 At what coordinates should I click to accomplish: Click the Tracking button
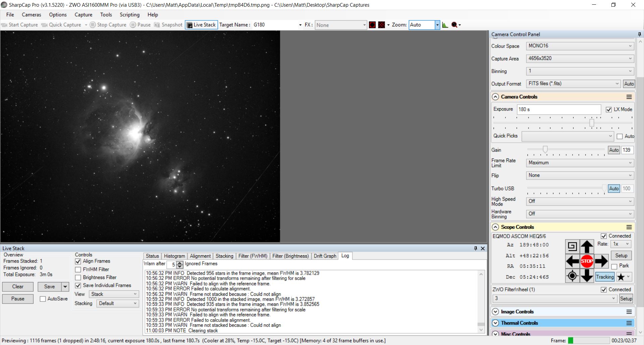(605, 277)
